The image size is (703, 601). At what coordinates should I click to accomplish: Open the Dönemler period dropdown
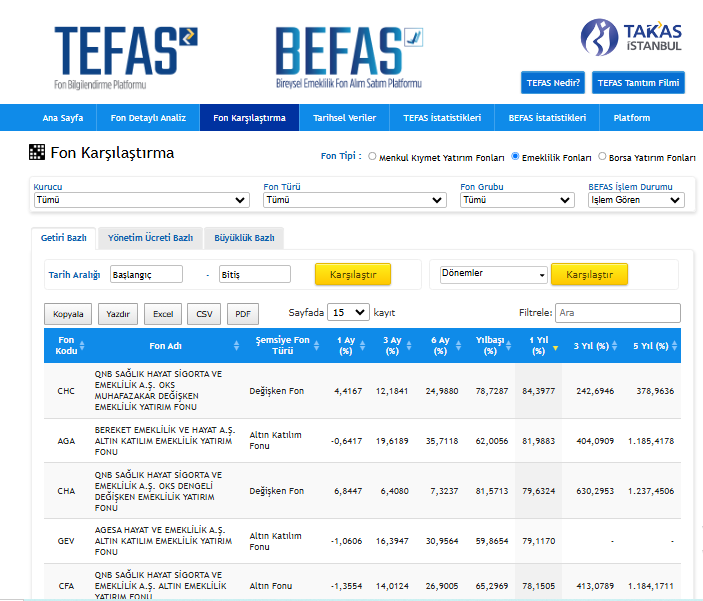(494, 274)
